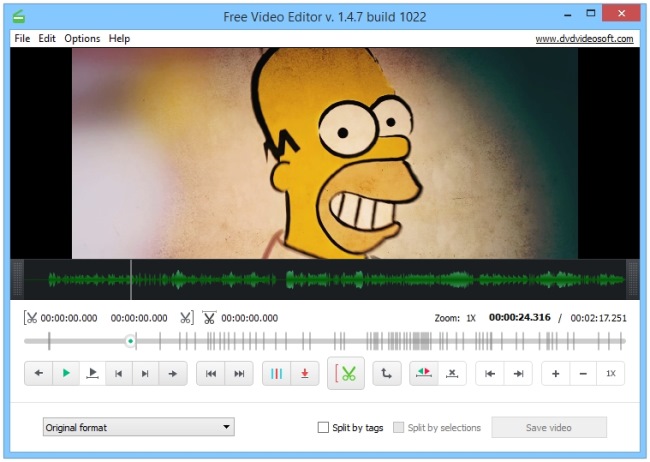Click the video preview area
This screenshot has height=462, width=650.
[x=325, y=153]
